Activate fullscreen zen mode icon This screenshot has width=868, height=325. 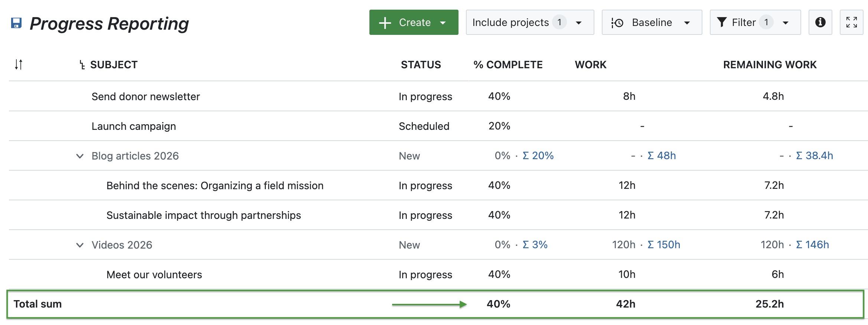(851, 22)
